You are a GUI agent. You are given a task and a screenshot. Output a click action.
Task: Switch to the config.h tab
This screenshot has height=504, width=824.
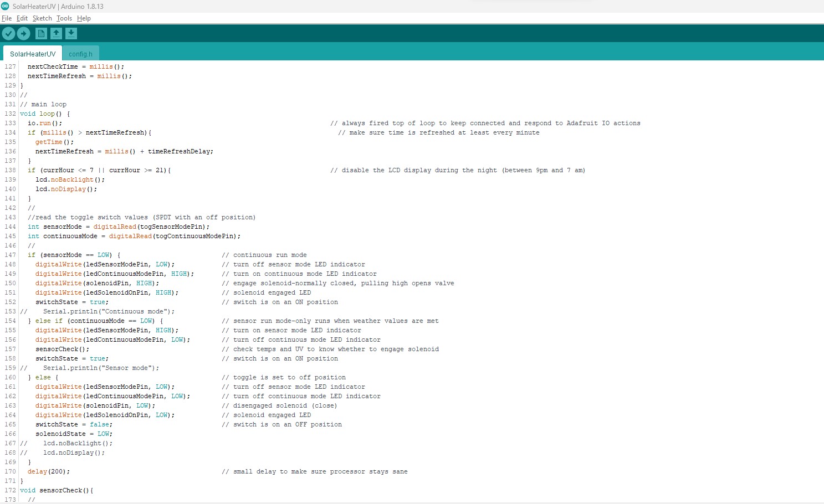[80, 54]
